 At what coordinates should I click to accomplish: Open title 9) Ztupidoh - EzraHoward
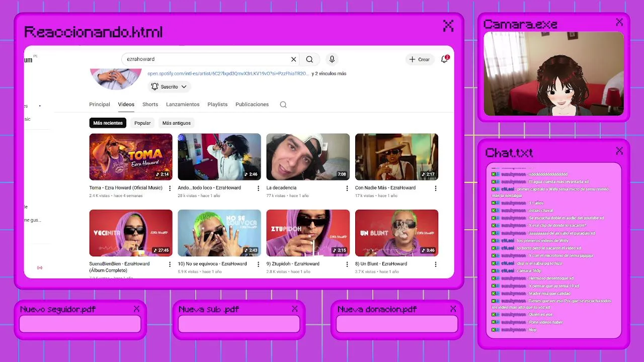[x=293, y=264]
